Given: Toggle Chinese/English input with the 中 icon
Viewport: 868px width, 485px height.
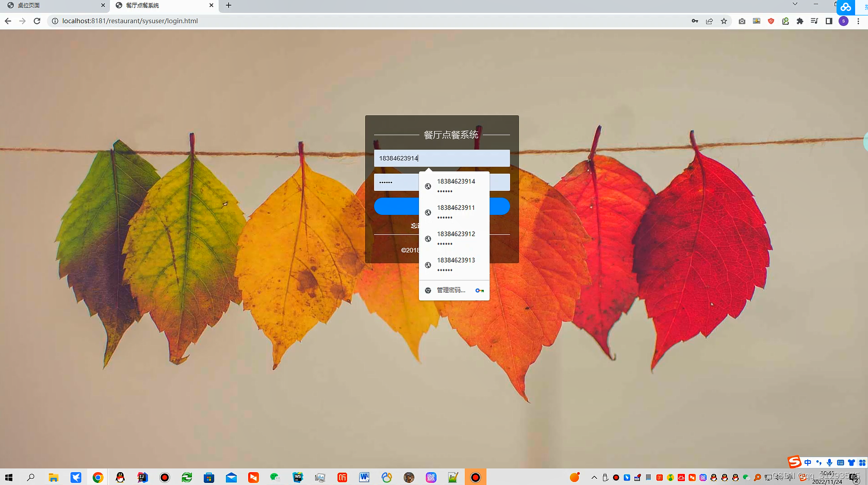Looking at the screenshot, I should click(x=808, y=462).
